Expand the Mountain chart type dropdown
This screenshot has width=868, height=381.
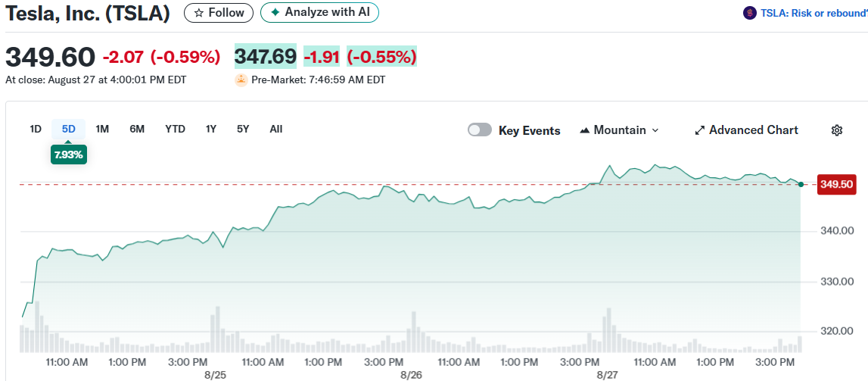click(619, 130)
